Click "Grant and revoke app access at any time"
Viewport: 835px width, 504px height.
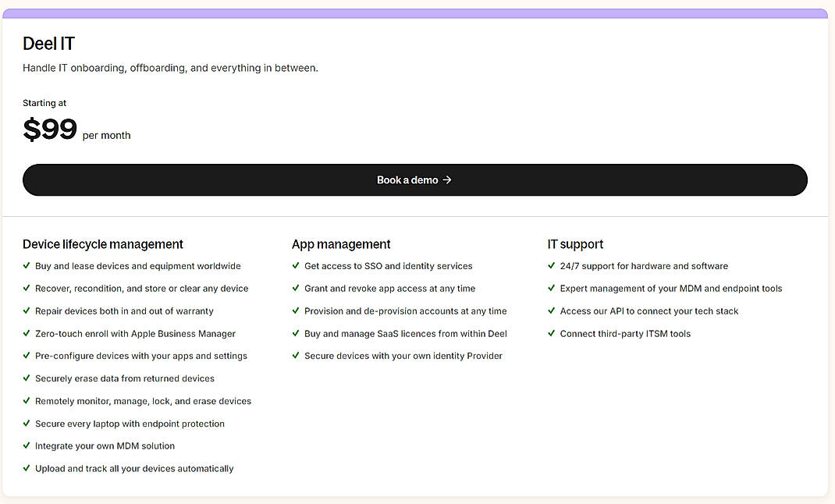(390, 289)
